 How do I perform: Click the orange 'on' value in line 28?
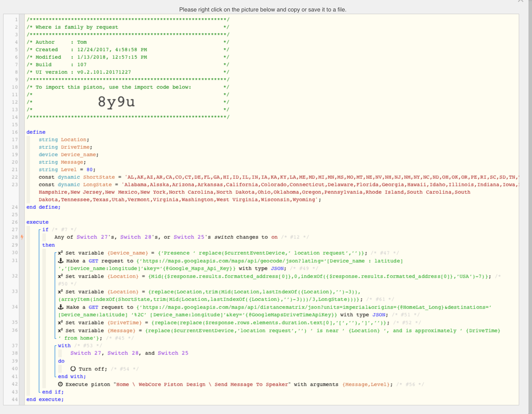275,237
